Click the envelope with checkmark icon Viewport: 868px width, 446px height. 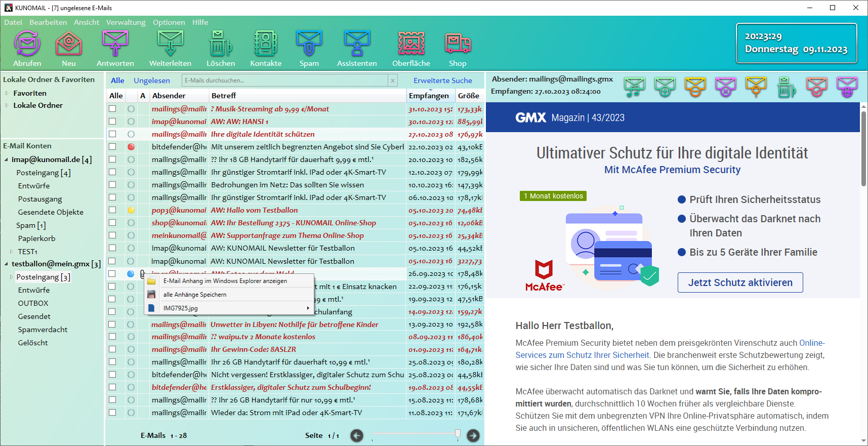(816, 87)
